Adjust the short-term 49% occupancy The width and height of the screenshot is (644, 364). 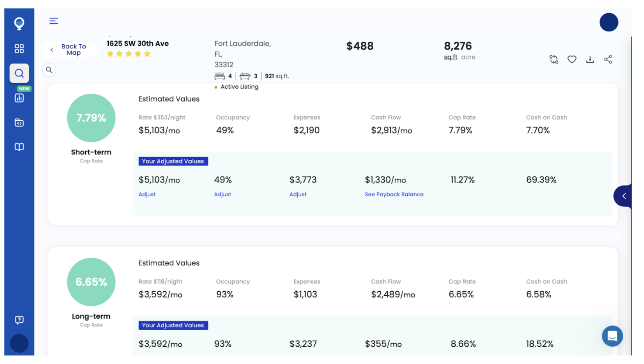pyautogui.click(x=222, y=194)
